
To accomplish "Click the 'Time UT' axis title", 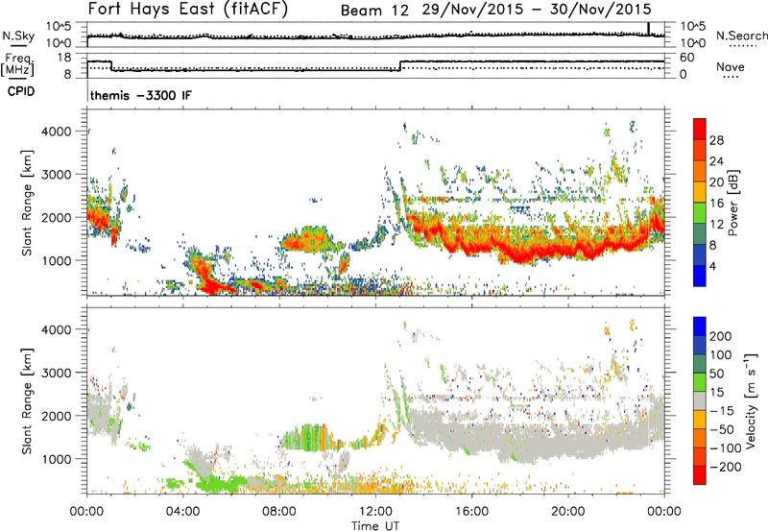I will pos(375,526).
